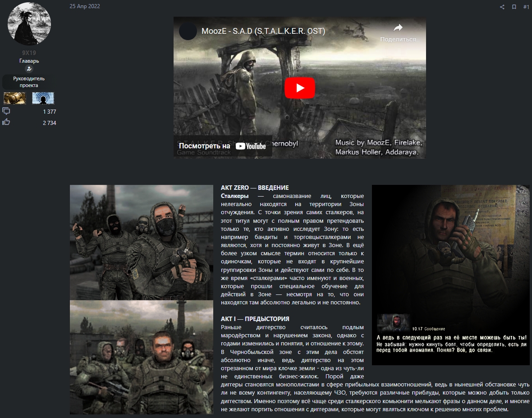Viewport: 532px width, 418px height.
Task: Open the masked stalkers group image
Action: (x=142, y=242)
